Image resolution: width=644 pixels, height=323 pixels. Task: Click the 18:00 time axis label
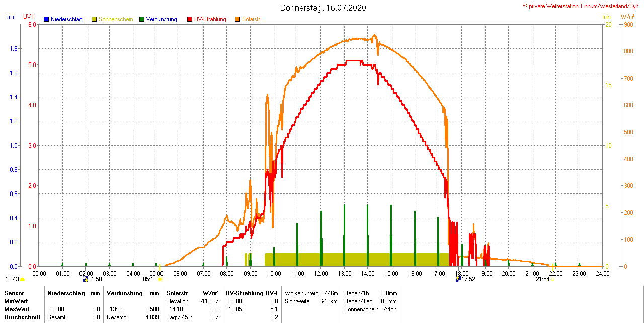tap(462, 273)
